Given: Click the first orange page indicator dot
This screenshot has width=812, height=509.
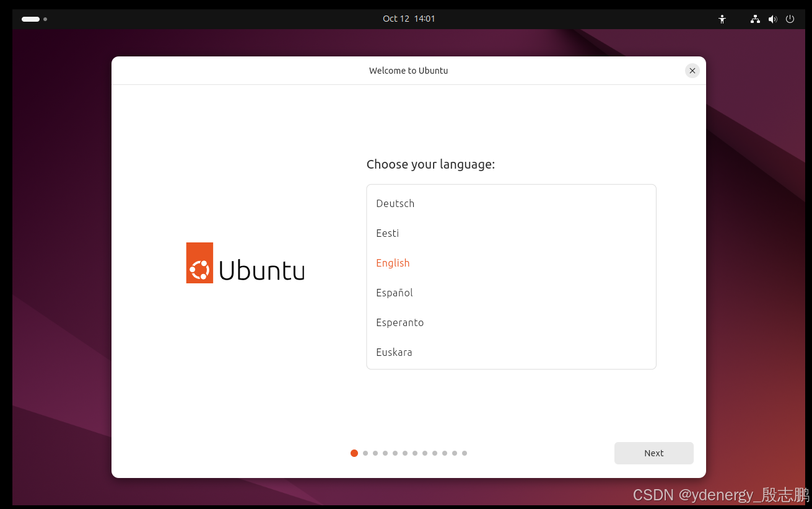Looking at the screenshot, I should tap(354, 453).
